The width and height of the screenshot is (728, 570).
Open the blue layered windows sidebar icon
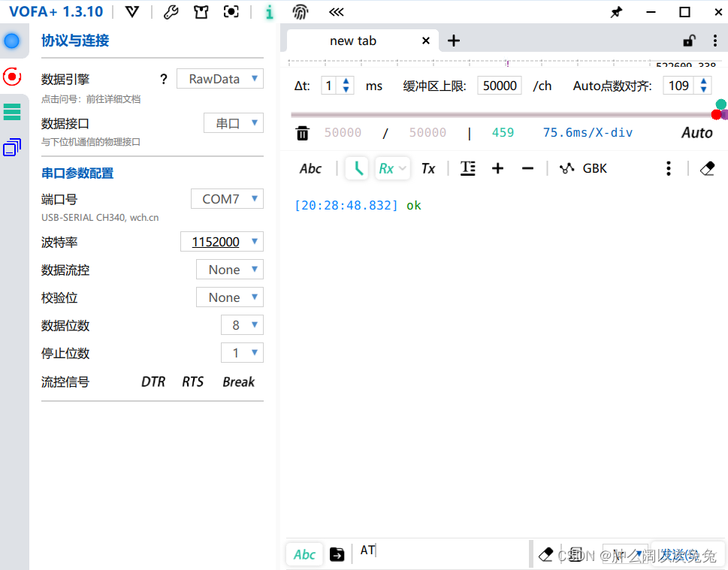click(12, 147)
